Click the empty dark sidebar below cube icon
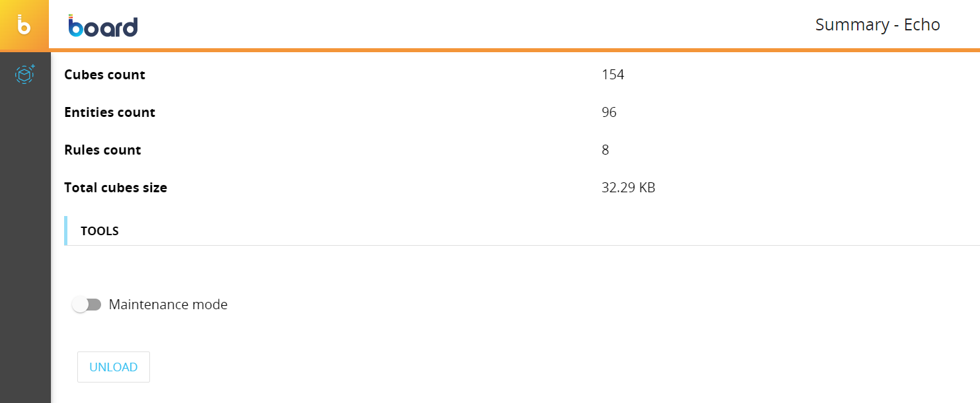 tap(25, 251)
